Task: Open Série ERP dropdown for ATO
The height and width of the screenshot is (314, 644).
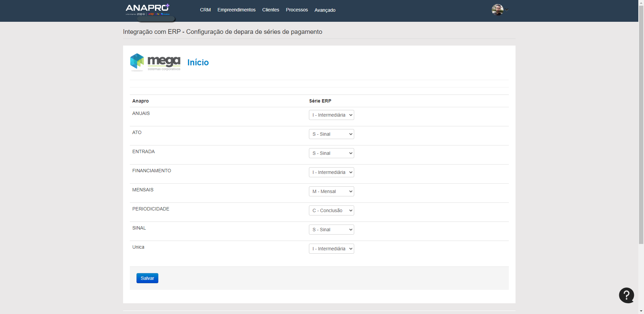Action: click(x=331, y=134)
